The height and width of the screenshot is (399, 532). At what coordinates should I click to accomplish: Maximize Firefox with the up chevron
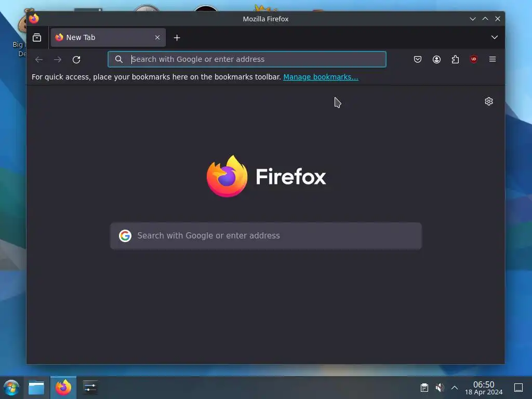point(485,19)
